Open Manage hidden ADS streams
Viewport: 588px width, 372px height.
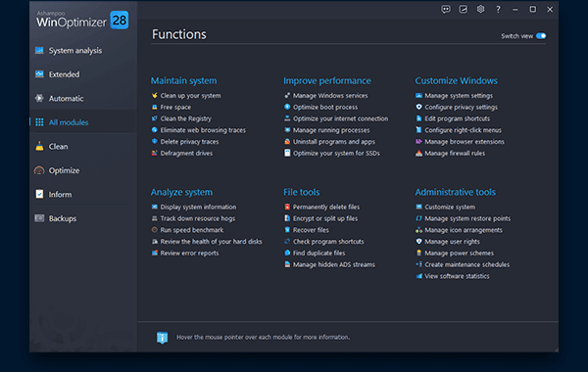click(x=334, y=265)
